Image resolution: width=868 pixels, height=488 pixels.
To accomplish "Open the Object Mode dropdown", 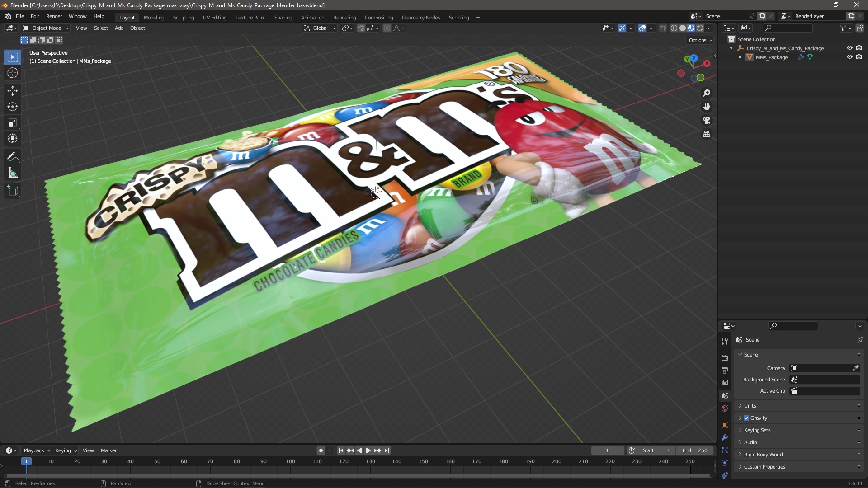I will click(x=46, y=28).
